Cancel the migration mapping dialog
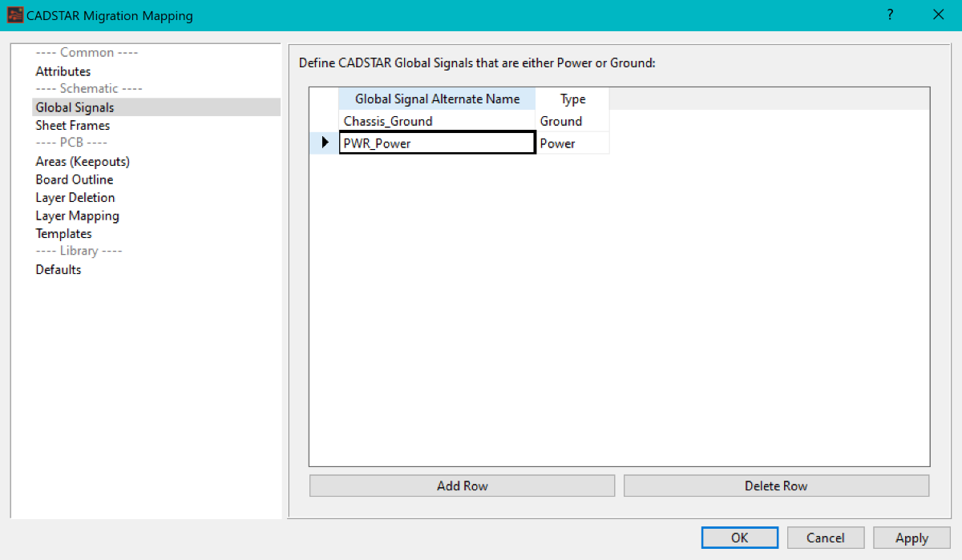 coord(826,538)
